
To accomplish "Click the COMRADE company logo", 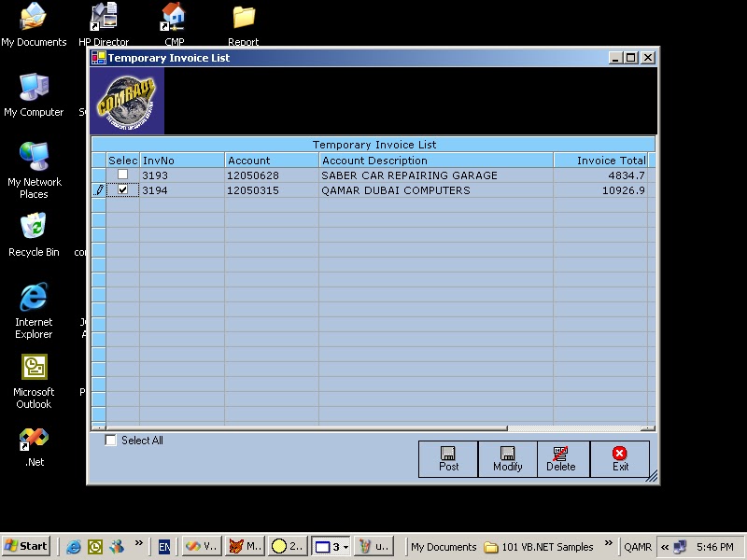I will pyautogui.click(x=126, y=100).
